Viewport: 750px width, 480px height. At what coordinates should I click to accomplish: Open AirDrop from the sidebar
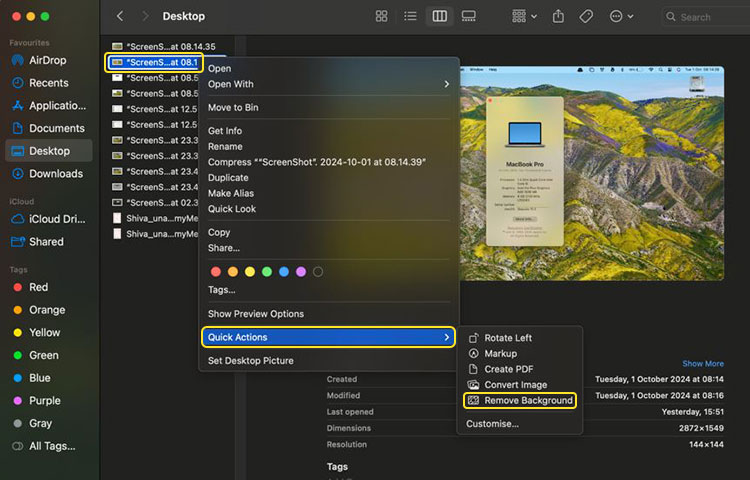(48, 60)
